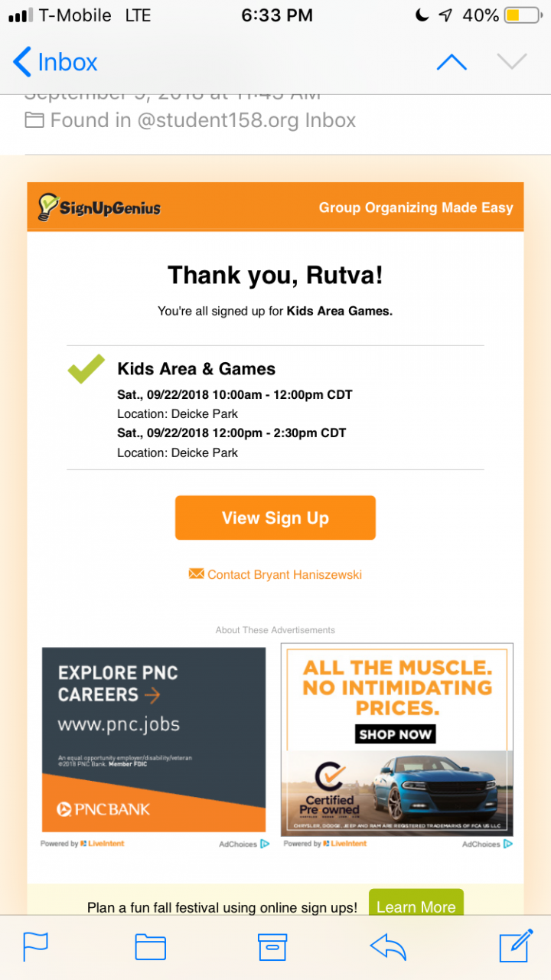551x980 pixels.
Task: Open Contact Bryant Haniszewski link
Action: (x=275, y=574)
